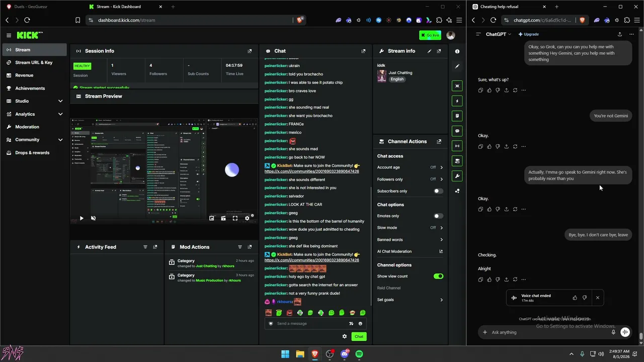
Task: Start ChatGPT voice mode
Action: click(625, 332)
